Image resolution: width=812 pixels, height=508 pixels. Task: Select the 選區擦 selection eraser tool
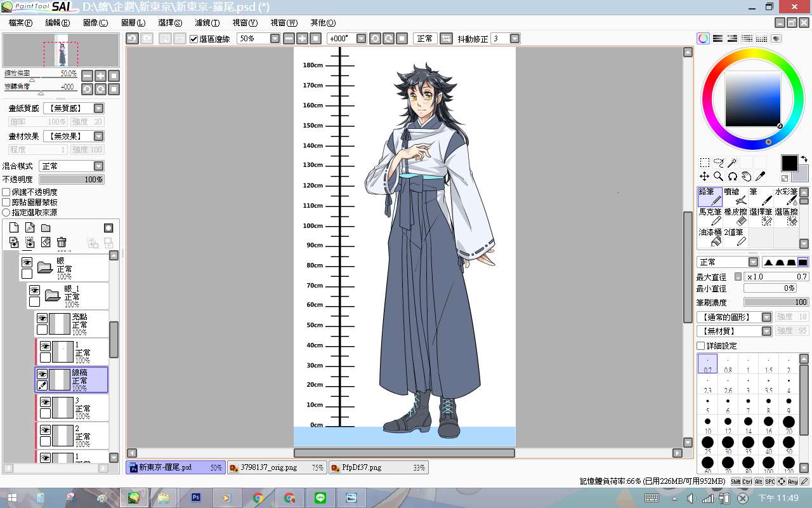(x=787, y=217)
